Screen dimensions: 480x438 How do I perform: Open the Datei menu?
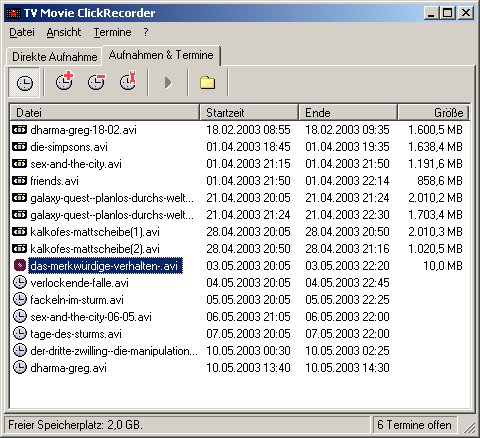coord(22,32)
